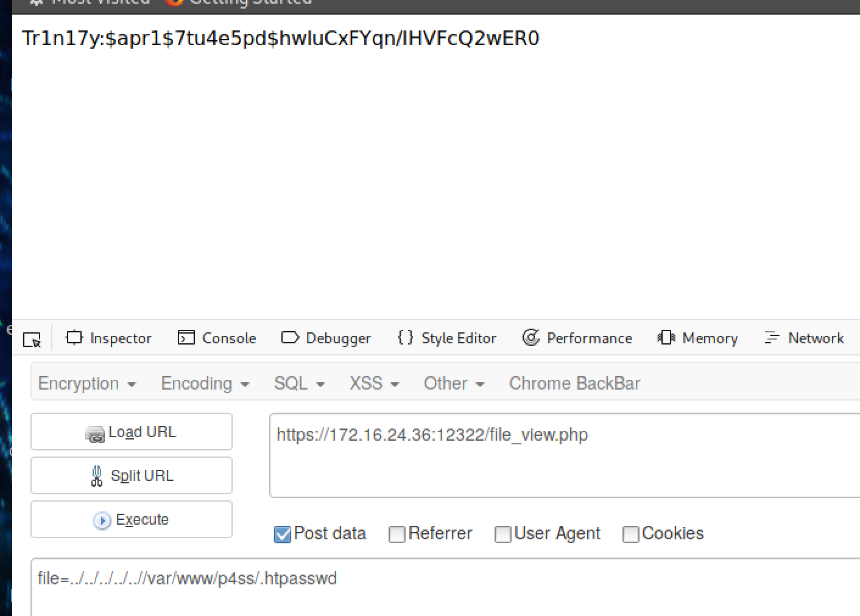Tick the User Agent checkbox
Viewport: 860px width, 616px height.
click(x=503, y=534)
